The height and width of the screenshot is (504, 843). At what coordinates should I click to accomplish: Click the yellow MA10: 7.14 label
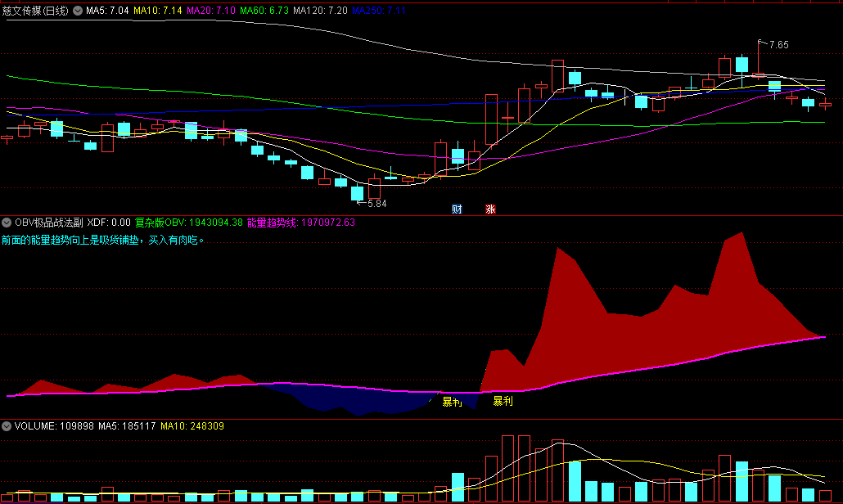pyautogui.click(x=157, y=10)
